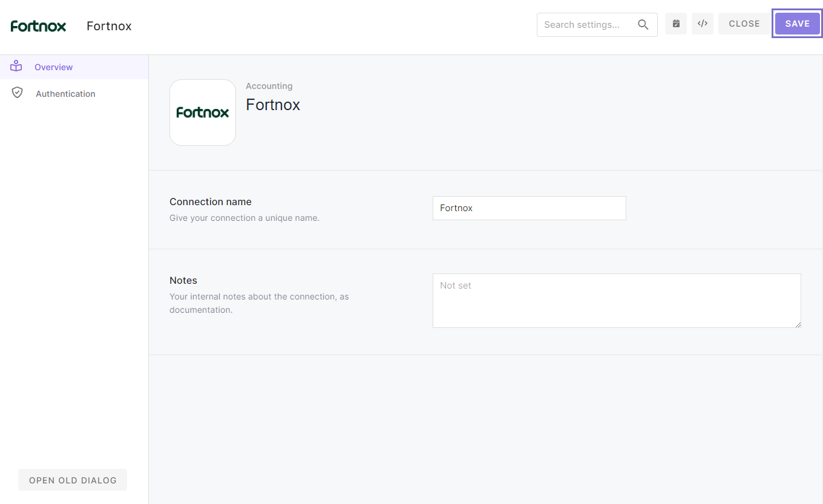Image resolution: width=823 pixels, height=504 pixels.
Task: Click the 'Fortnox' heading under Accounting
Action: click(273, 105)
